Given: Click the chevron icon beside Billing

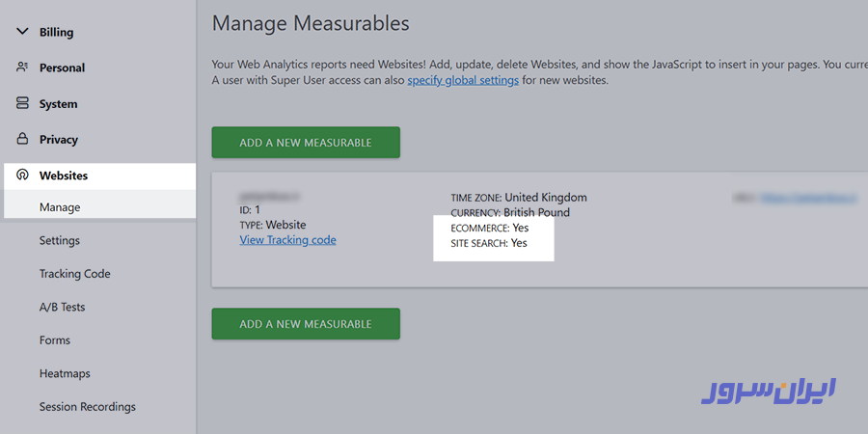Looking at the screenshot, I should pyautogui.click(x=22, y=32).
